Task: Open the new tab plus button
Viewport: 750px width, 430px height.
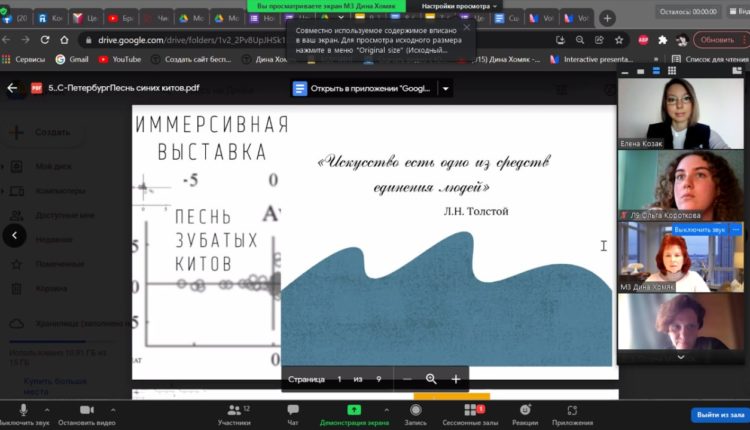Action: click(x=607, y=19)
